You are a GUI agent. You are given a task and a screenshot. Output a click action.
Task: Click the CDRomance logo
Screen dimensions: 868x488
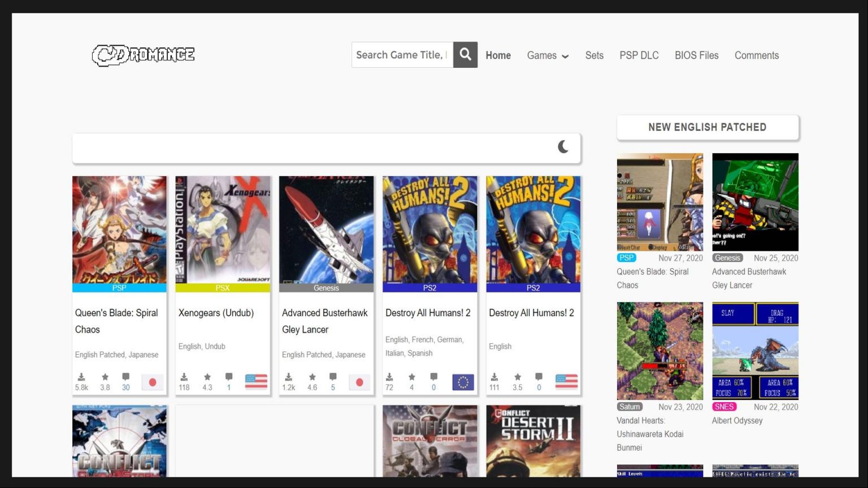[x=144, y=55]
